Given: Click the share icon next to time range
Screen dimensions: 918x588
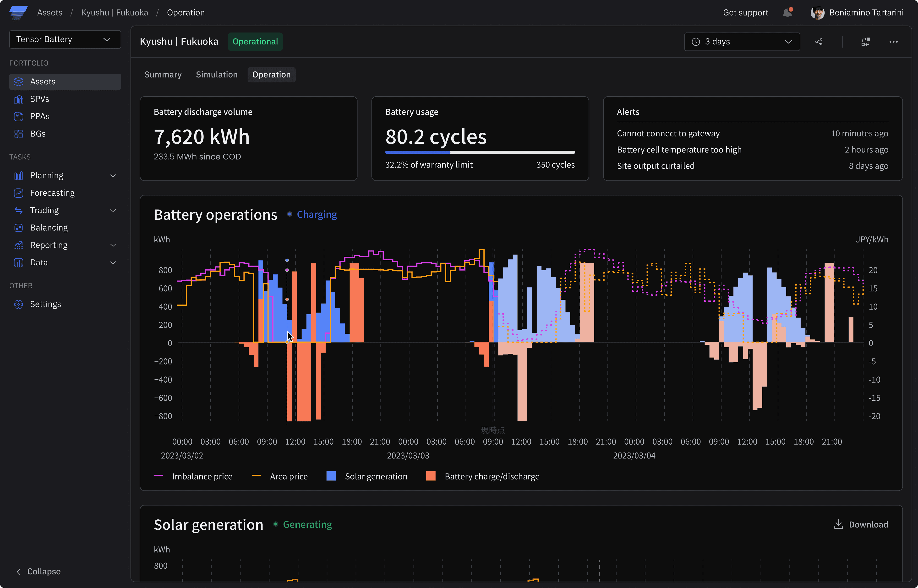Looking at the screenshot, I should (819, 42).
